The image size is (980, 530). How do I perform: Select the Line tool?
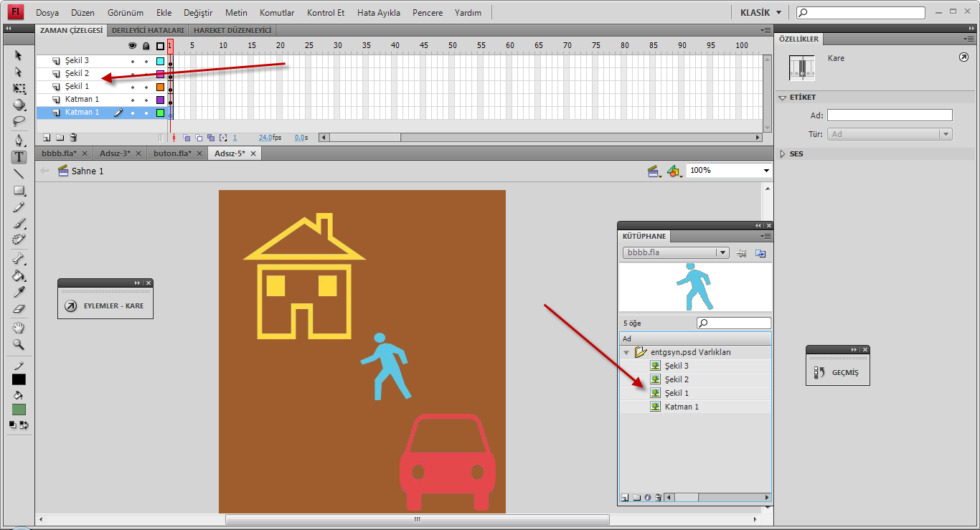coord(19,174)
